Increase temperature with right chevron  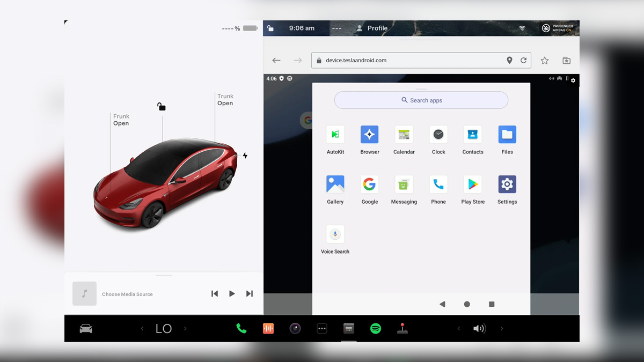point(185,329)
